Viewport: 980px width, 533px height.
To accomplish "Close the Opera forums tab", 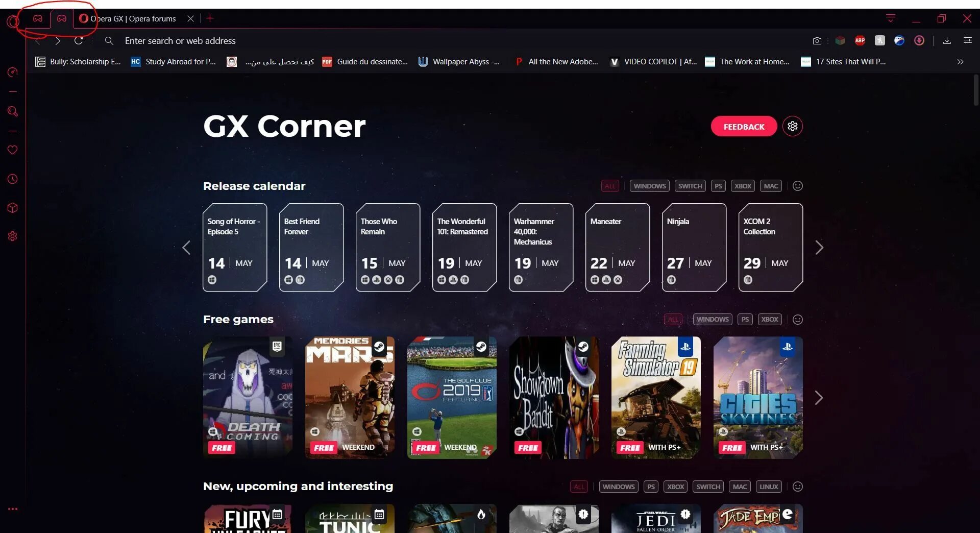I will [x=190, y=18].
